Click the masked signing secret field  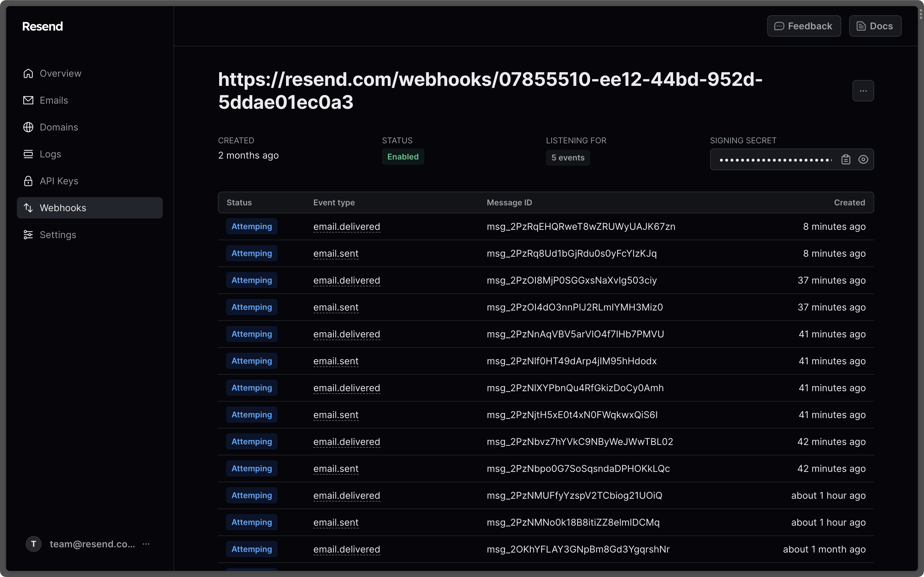775,160
